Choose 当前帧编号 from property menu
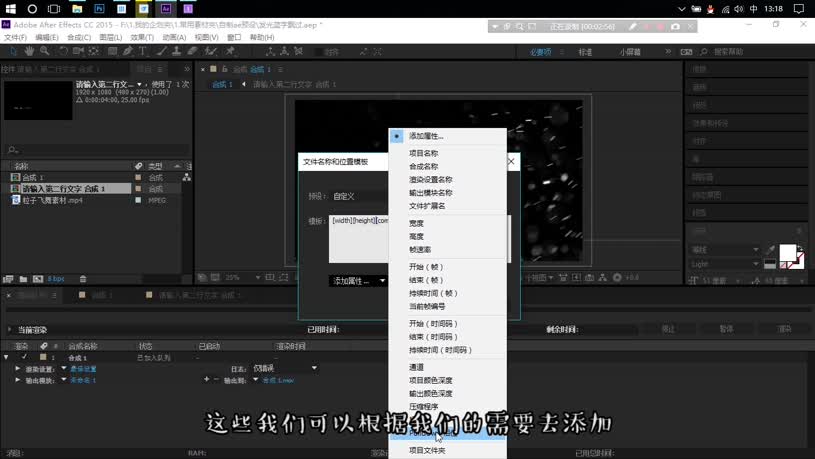 tap(447, 306)
